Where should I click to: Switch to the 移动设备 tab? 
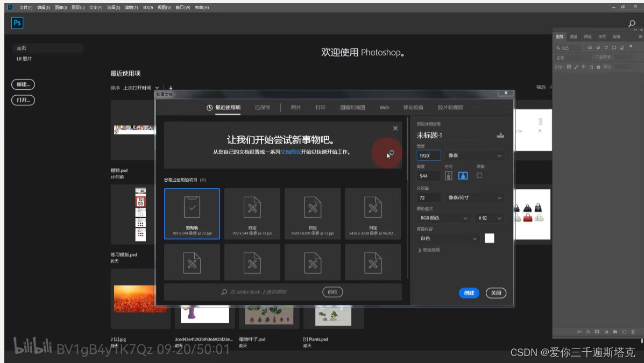point(413,108)
